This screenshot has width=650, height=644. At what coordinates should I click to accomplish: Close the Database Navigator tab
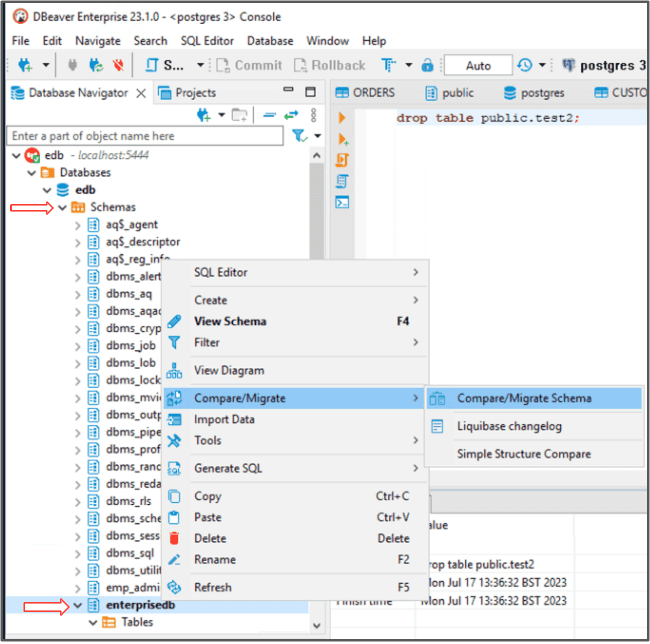coord(141,93)
